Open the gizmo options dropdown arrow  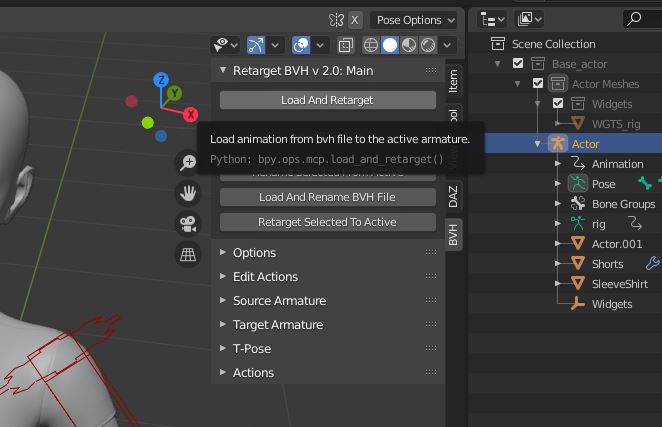275,45
